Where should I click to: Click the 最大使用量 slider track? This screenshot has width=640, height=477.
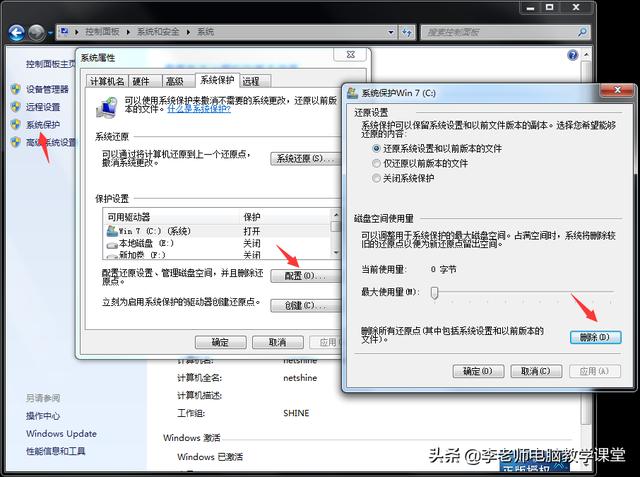[x=524, y=292]
